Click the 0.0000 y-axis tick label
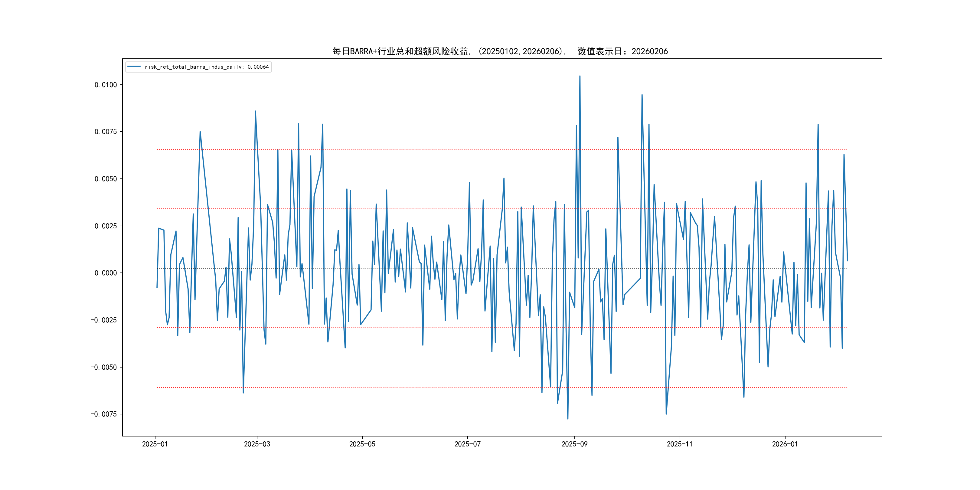Viewport: 980px width, 490px height. pos(106,273)
